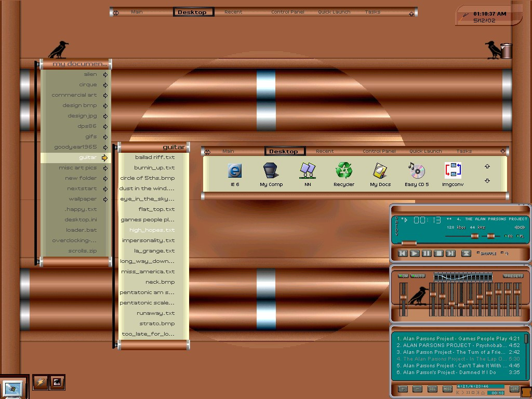Open the Easy CD 5 icon
Viewport: 532px width, 399px height.
pyautogui.click(x=416, y=171)
